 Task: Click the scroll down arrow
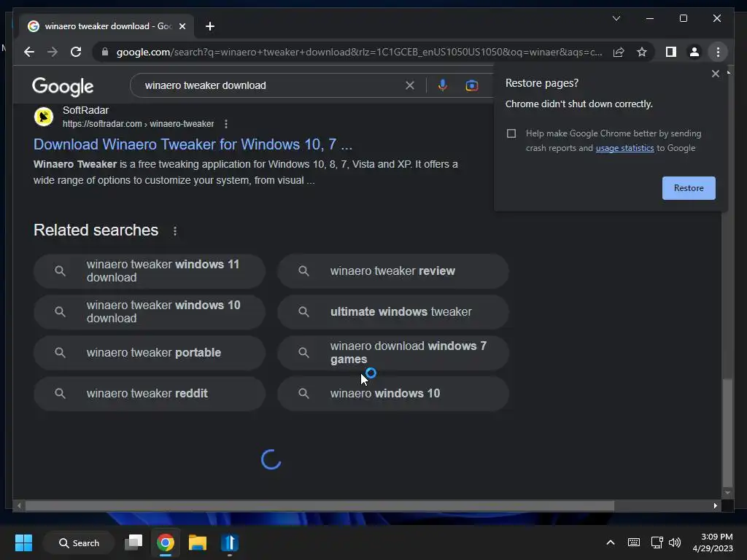727,493
